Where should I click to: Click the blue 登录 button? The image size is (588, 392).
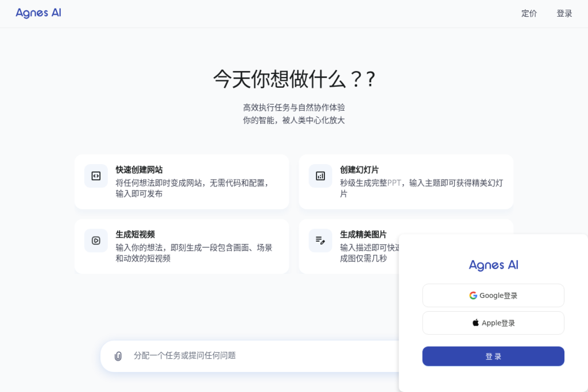point(493,356)
